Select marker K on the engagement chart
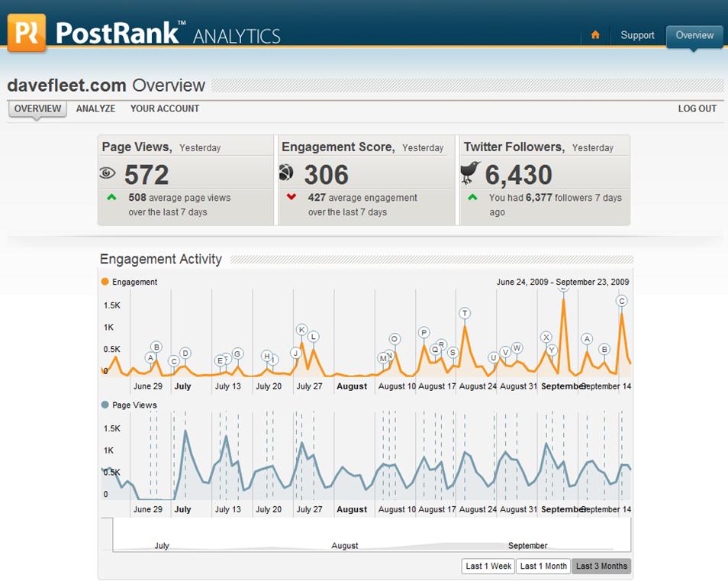The width and height of the screenshot is (728, 581). pos(301,330)
